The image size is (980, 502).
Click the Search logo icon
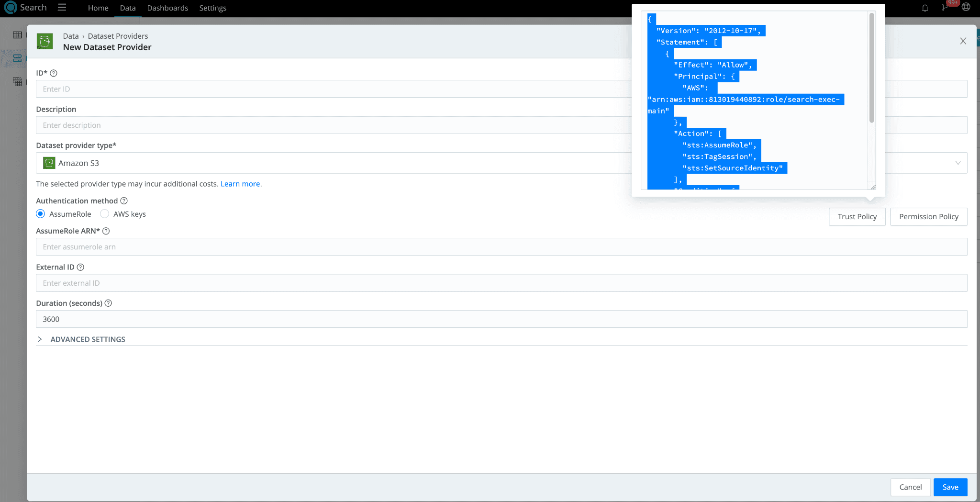point(10,8)
